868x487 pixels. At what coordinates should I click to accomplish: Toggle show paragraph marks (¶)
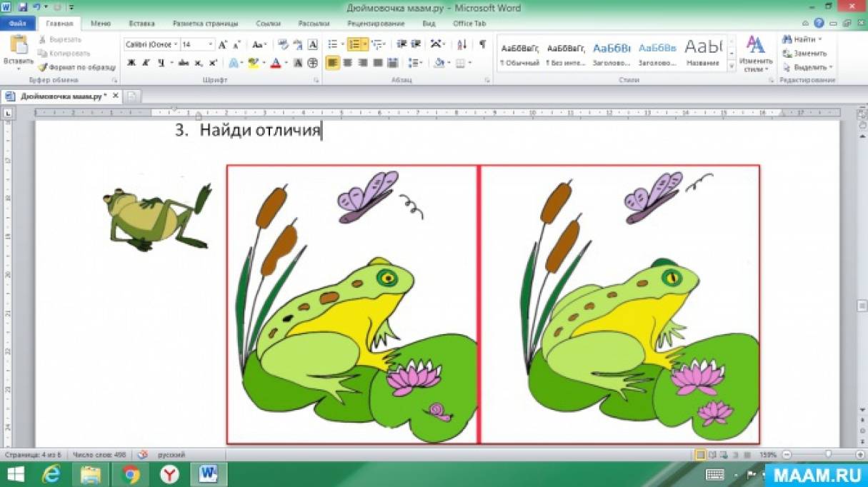pos(482,44)
